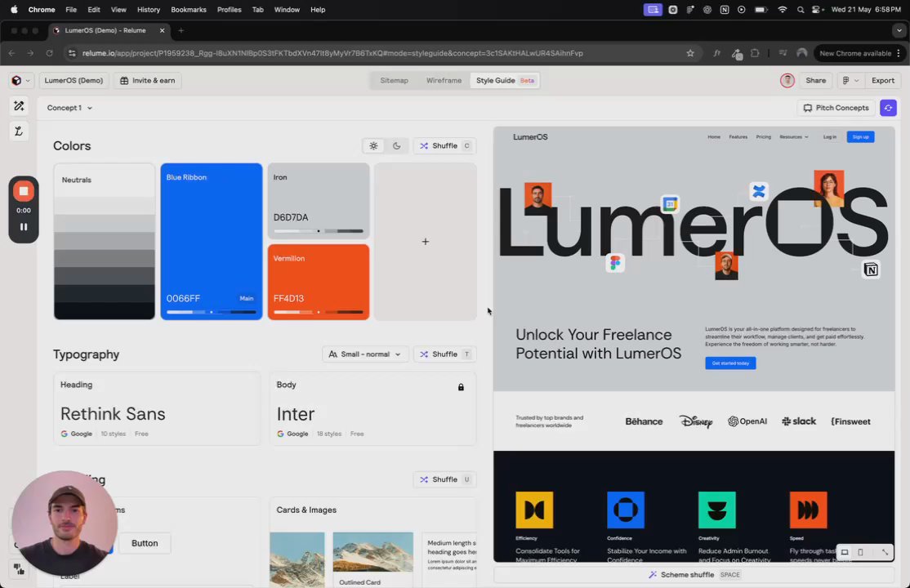
Task: Open the Bookmarks menu in menu bar
Action: coord(189,10)
